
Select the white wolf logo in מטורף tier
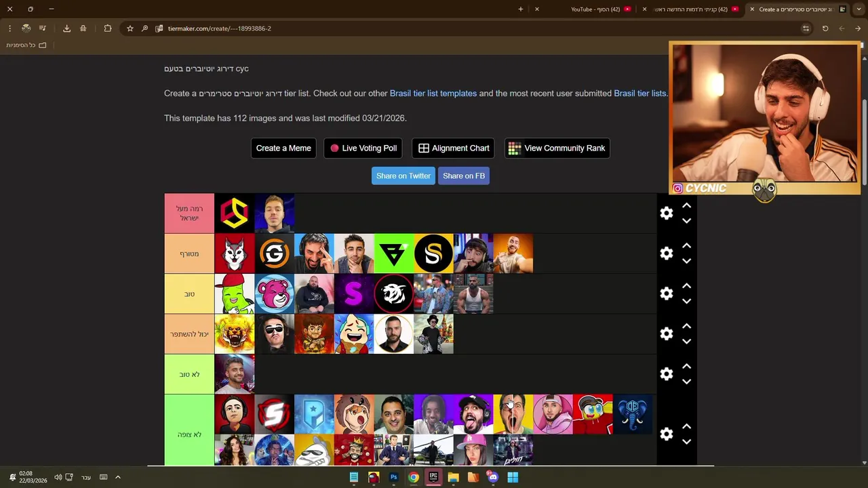tap(234, 253)
